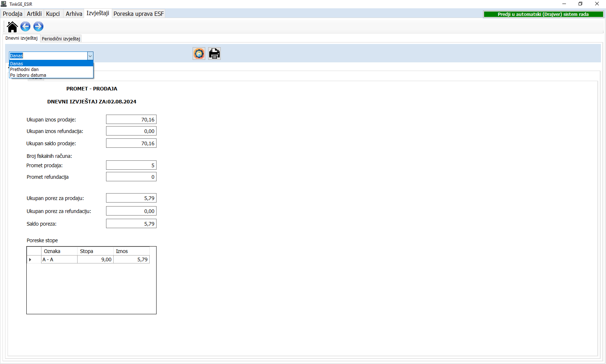Click the Stopa column header in tax table
606x364 pixels.
(x=95, y=251)
